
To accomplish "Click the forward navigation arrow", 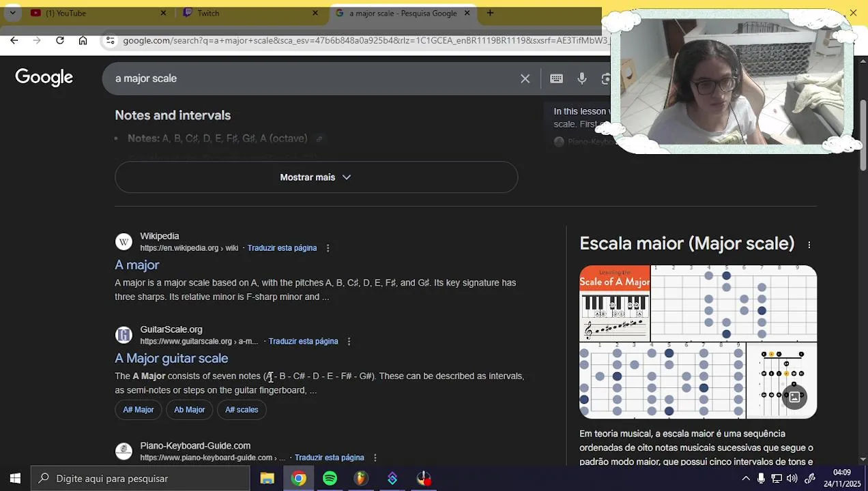I will click(37, 41).
